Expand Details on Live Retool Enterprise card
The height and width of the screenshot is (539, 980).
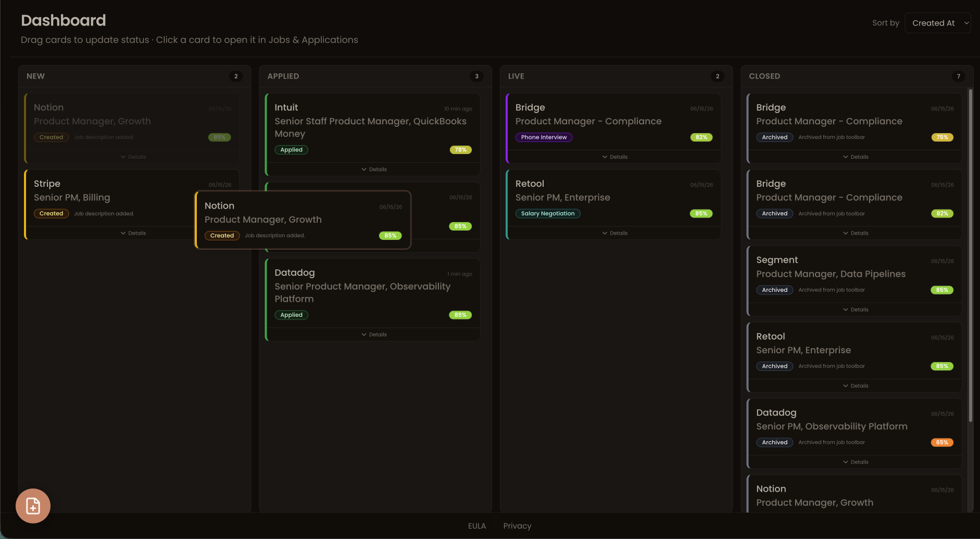pos(615,233)
